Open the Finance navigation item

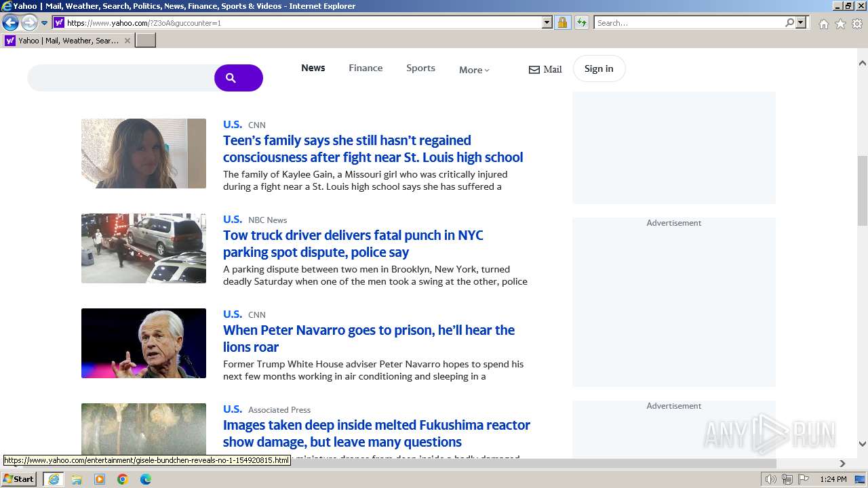(x=366, y=68)
